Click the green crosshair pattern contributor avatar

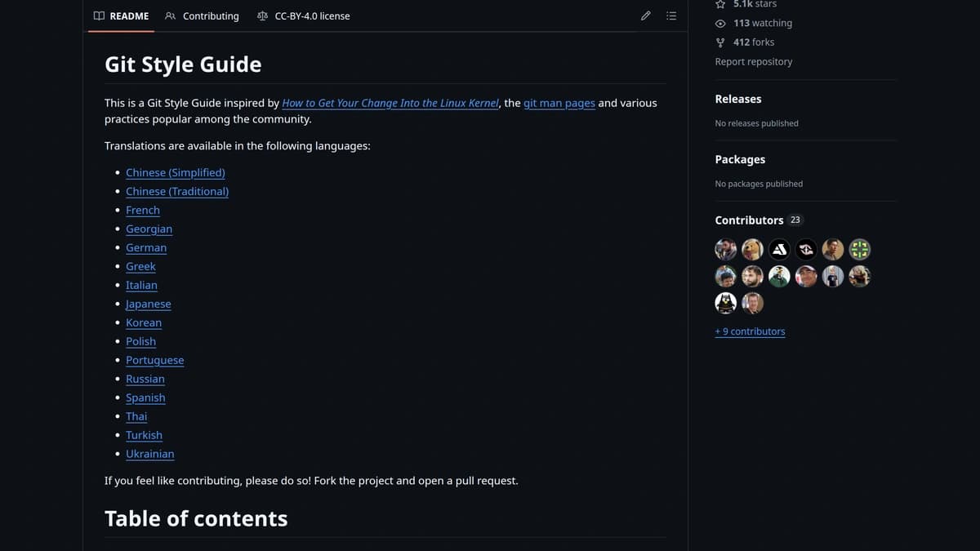coord(860,249)
